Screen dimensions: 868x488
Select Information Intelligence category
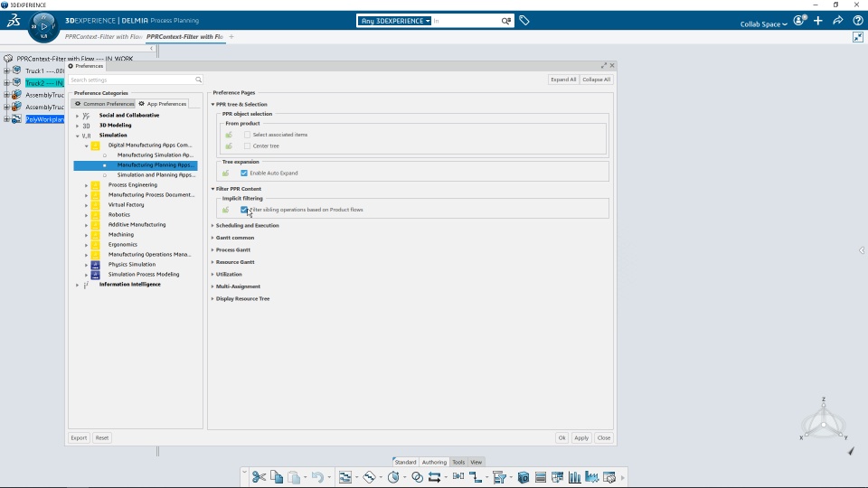pos(129,285)
